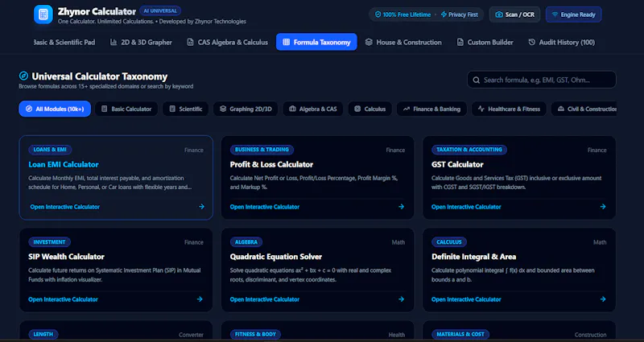Screen dimensions: 644x342
Task: Open the Profit & Loss Calculator title
Action: click(271, 164)
